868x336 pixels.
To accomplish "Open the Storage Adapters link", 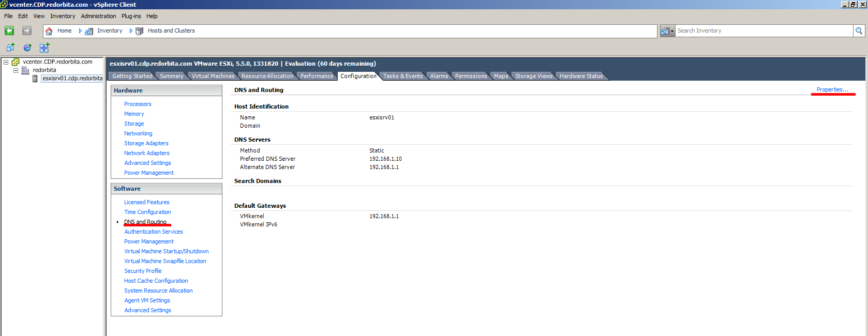I will coord(146,143).
